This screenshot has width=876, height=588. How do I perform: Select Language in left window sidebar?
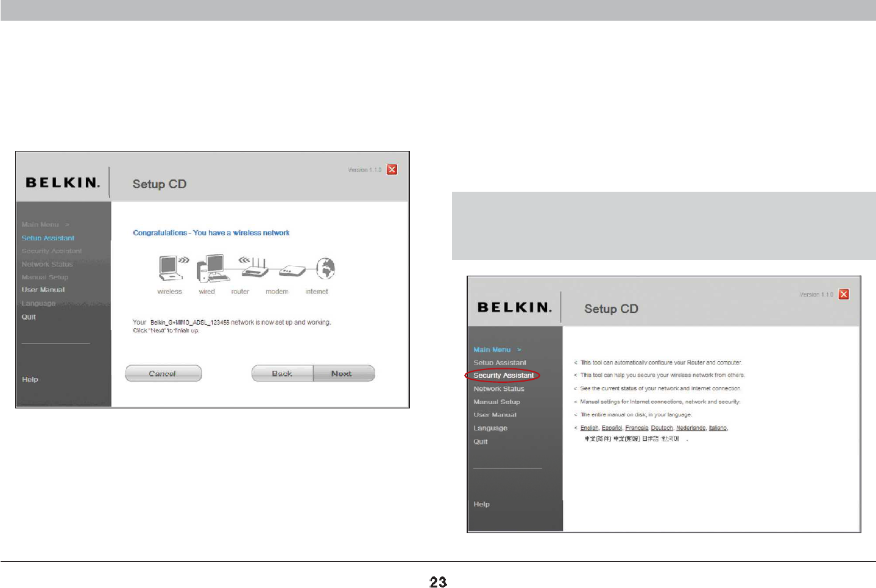click(38, 303)
